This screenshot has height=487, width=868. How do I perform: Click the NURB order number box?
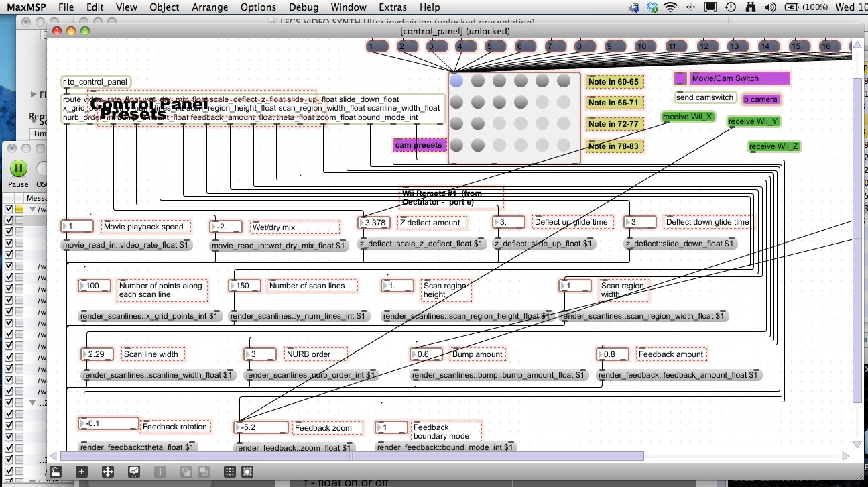coord(261,354)
